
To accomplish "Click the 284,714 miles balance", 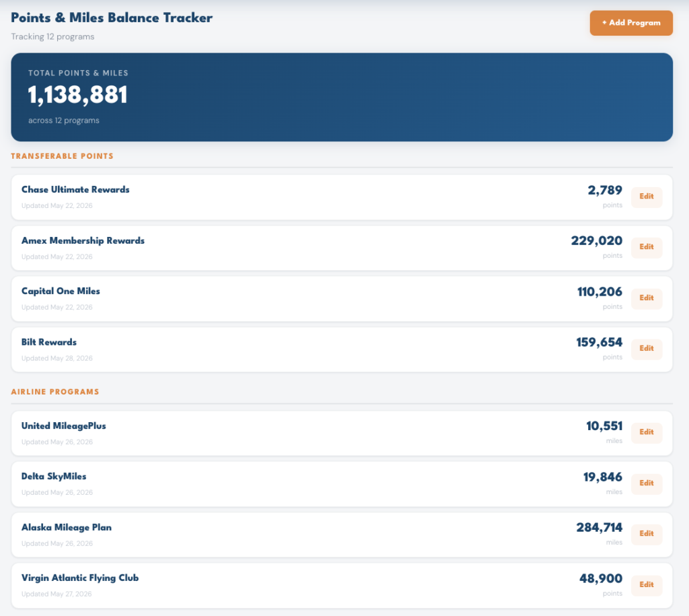I will tap(599, 528).
